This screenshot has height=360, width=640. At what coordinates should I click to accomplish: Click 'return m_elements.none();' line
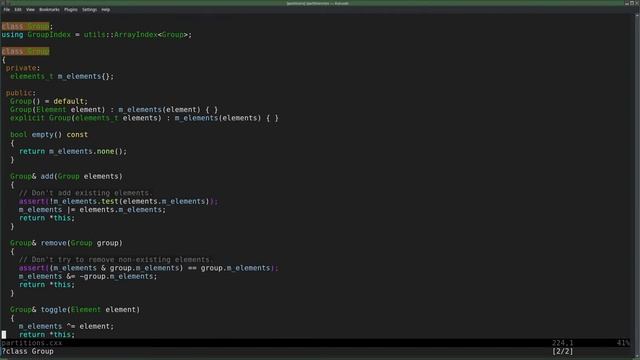point(73,151)
